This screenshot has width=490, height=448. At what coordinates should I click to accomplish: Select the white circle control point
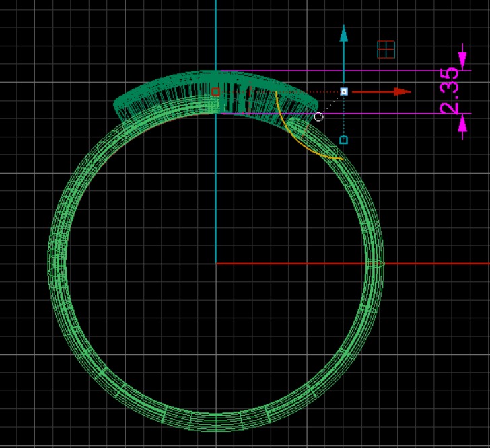(318, 117)
